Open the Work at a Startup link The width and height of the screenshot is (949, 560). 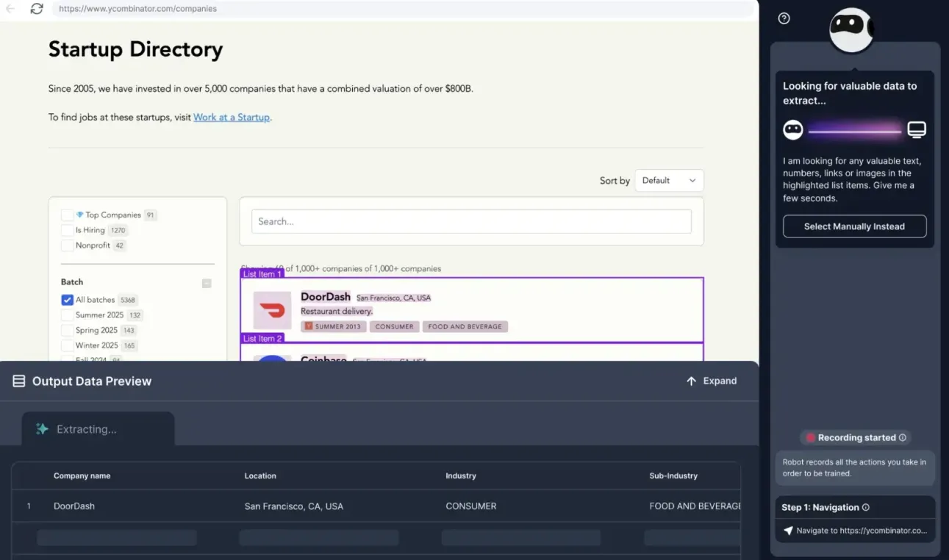click(x=232, y=117)
